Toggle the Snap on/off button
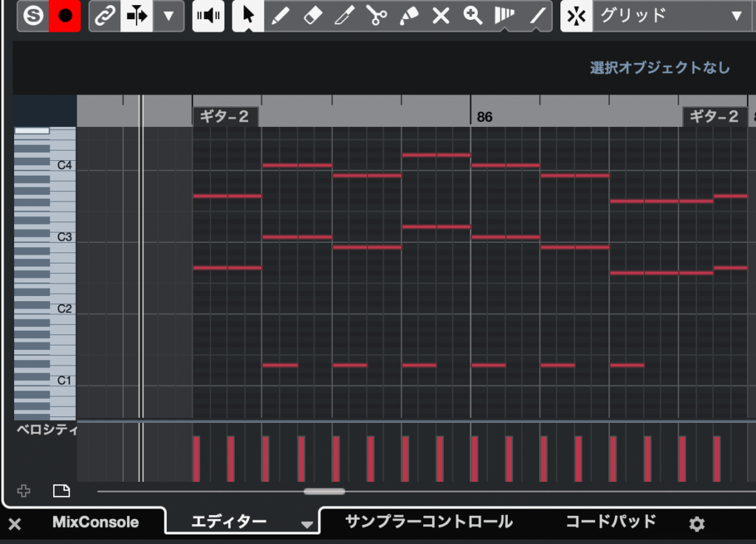Image resolution: width=756 pixels, height=544 pixels. tap(576, 16)
